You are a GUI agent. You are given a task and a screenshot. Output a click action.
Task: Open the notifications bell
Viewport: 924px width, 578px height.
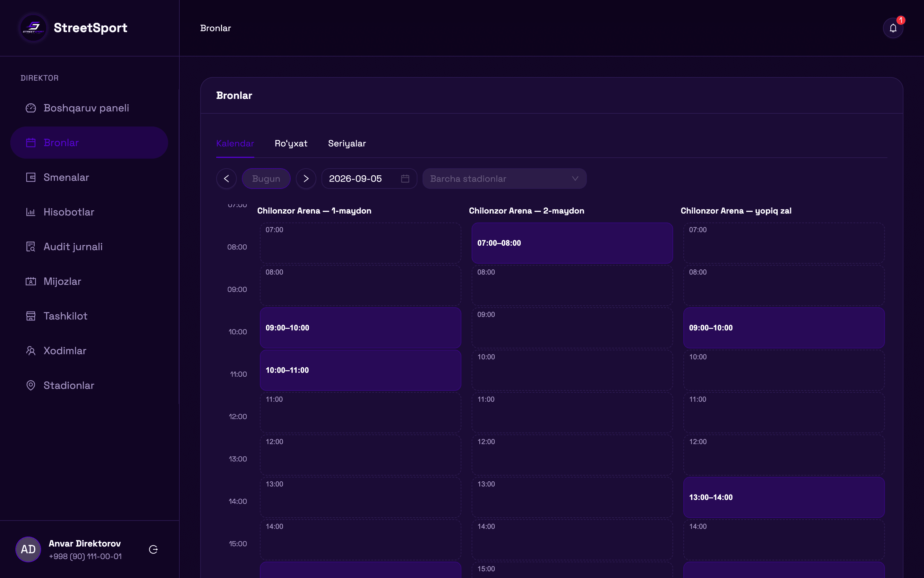coord(893,28)
